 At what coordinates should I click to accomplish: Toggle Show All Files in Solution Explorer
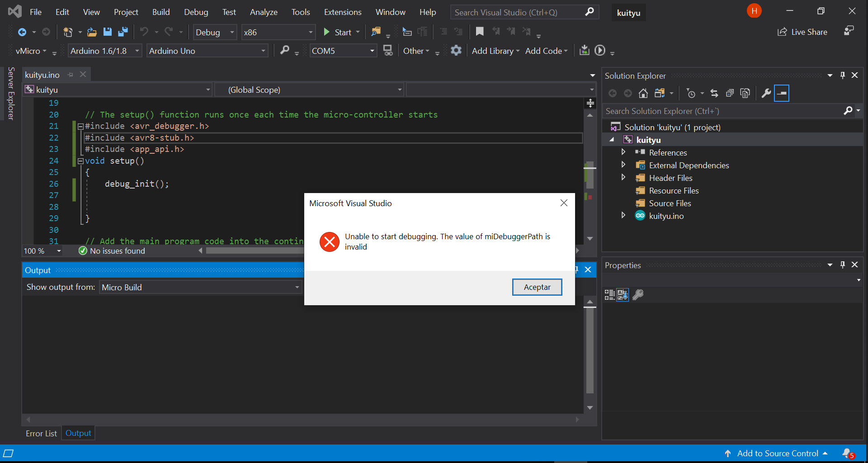(x=745, y=93)
